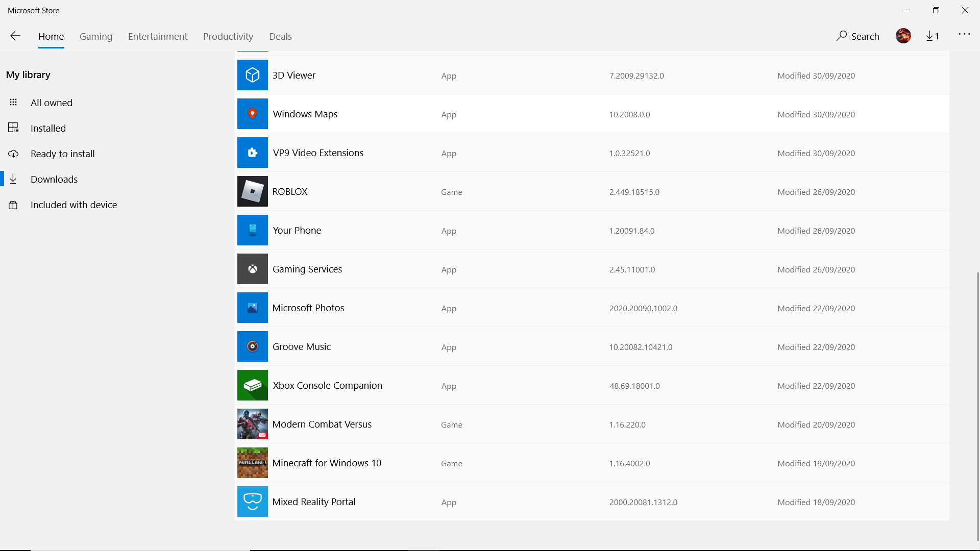Click Modified 18/09/2020 on Mixed Reality row
Screen dimensions: 980x551
pyautogui.click(x=816, y=502)
